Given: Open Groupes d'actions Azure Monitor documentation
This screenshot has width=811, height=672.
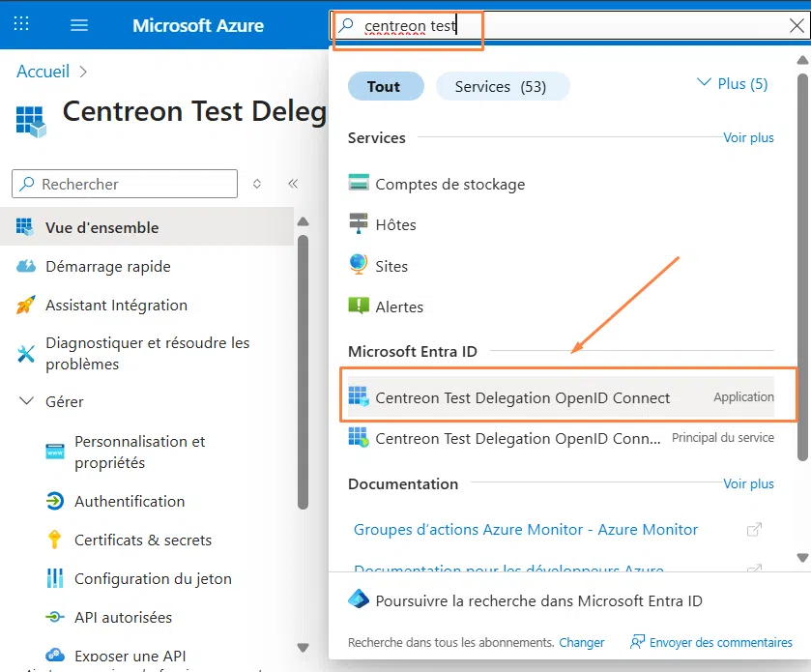Looking at the screenshot, I should (x=526, y=529).
